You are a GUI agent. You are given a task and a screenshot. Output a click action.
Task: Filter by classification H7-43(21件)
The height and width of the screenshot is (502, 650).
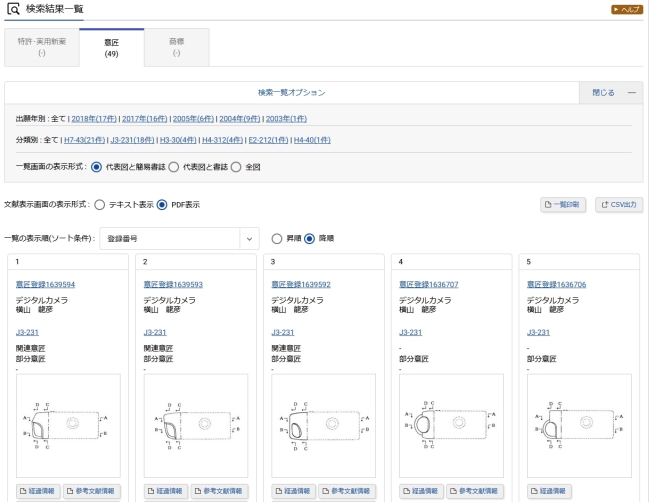84,140
